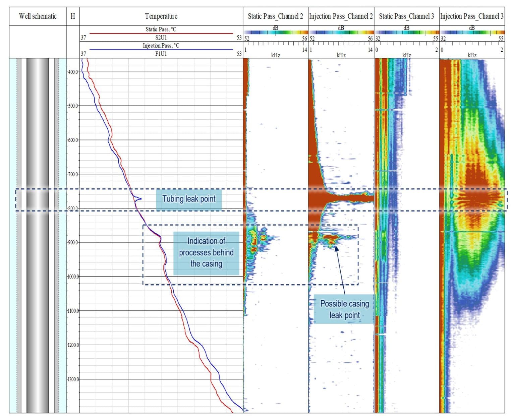Select the H depth column header
This screenshot has height=420, width=515.
(x=72, y=16)
